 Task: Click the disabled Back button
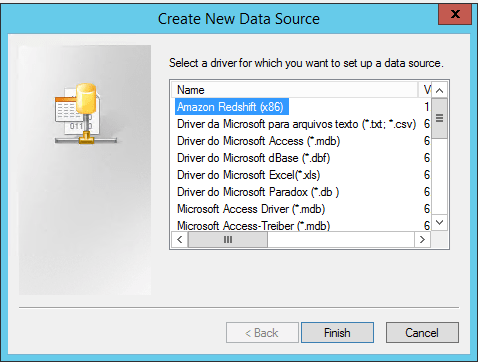coord(262,332)
